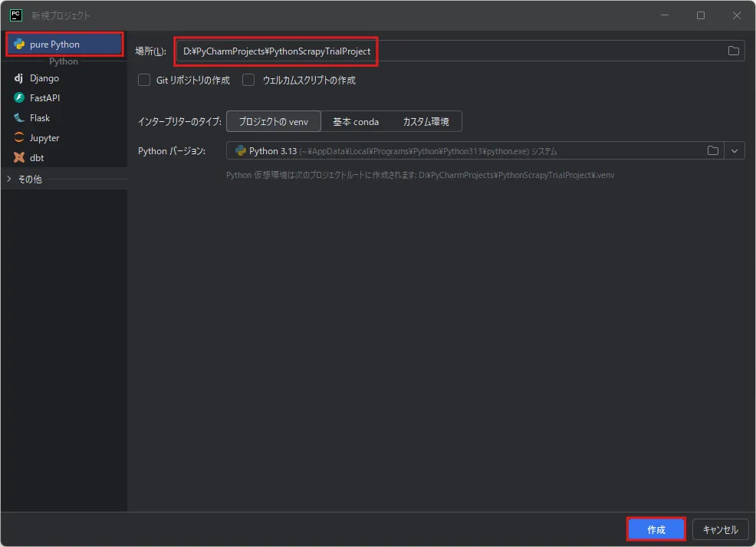
Task: Expand the その他 section
Action: (x=9, y=179)
